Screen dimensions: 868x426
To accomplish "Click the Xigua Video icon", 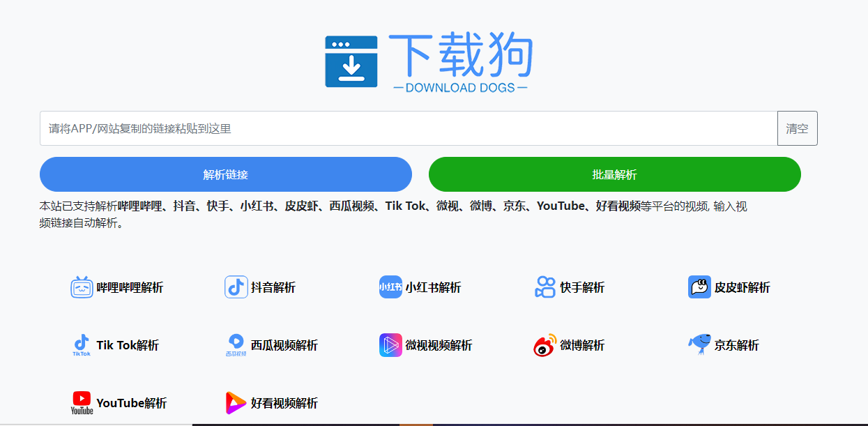I will (236, 345).
